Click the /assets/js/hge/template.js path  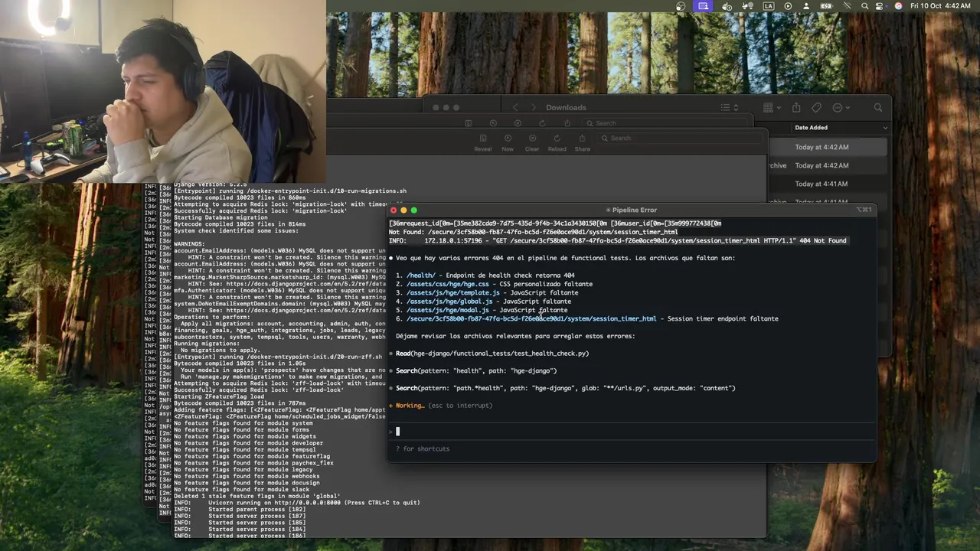453,293
